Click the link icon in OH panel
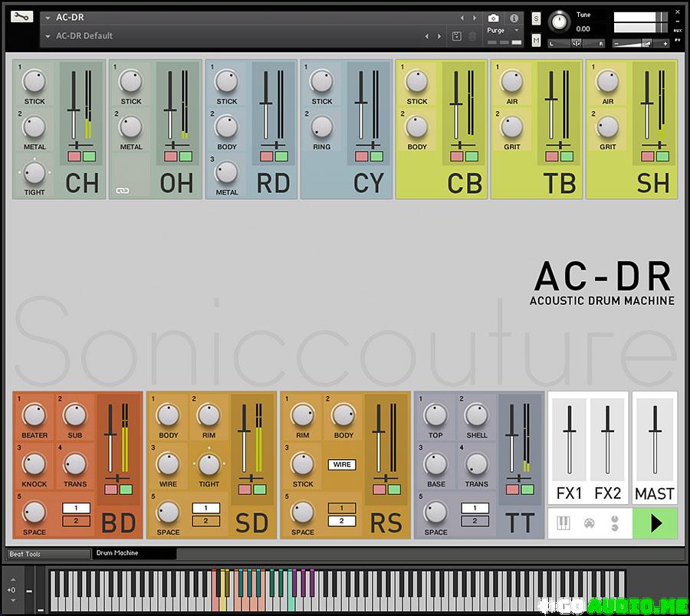The width and height of the screenshot is (690, 616). pyautogui.click(x=121, y=191)
